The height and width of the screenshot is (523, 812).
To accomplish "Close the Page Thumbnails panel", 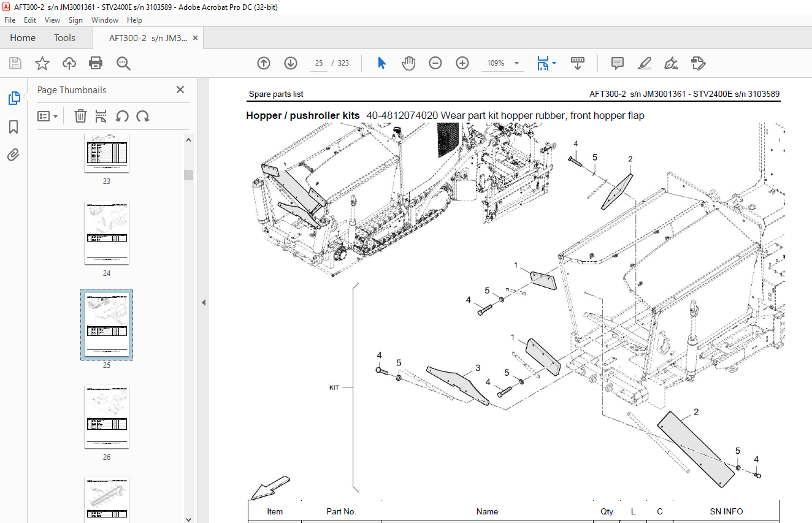I will [180, 90].
